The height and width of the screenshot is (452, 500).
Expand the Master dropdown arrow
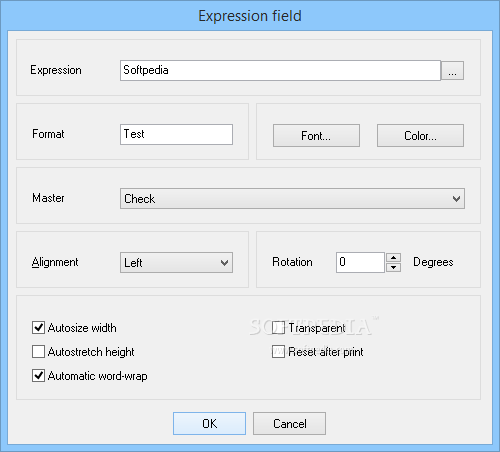click(x=456, y=199)
